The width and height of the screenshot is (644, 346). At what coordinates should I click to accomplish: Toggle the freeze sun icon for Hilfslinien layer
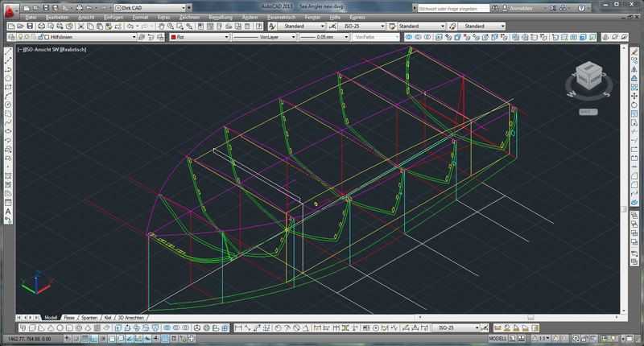point(27,37)
